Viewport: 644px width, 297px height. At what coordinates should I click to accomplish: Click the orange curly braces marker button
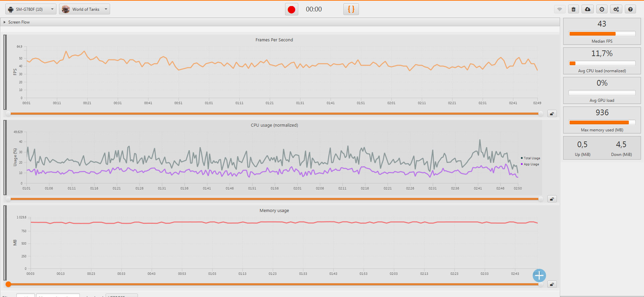click(351, 9)
